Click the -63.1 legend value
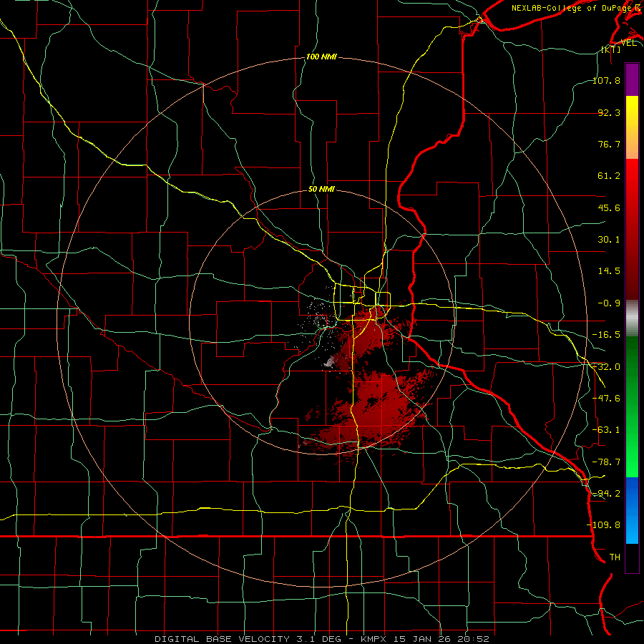 point(607,430)
